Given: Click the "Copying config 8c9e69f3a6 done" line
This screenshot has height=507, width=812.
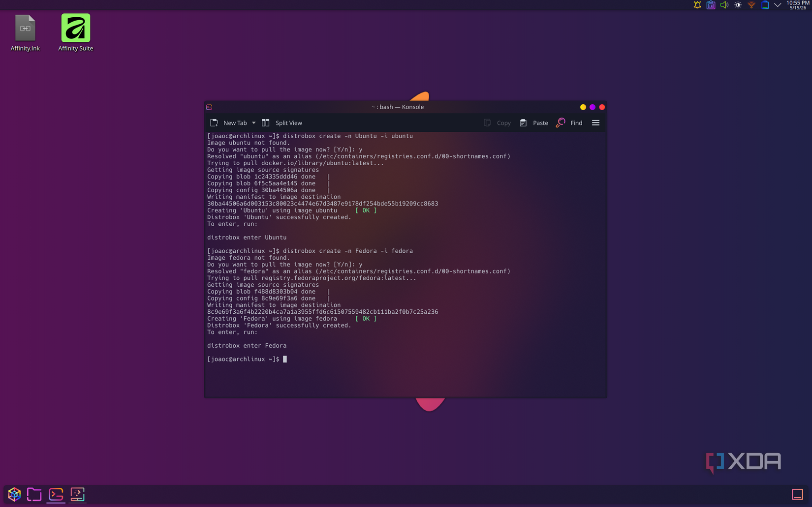Looking at the screenshot, I should click(261, 298).
